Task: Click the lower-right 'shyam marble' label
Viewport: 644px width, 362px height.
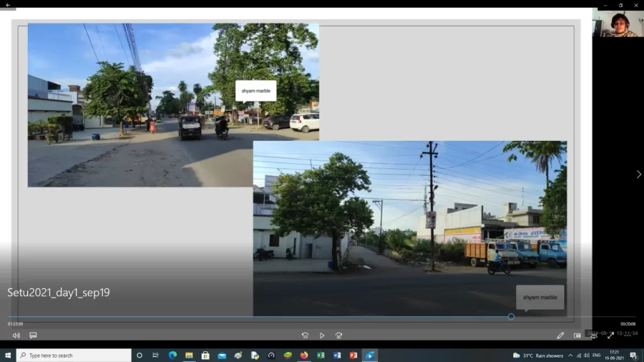Action: coord(540,297)
